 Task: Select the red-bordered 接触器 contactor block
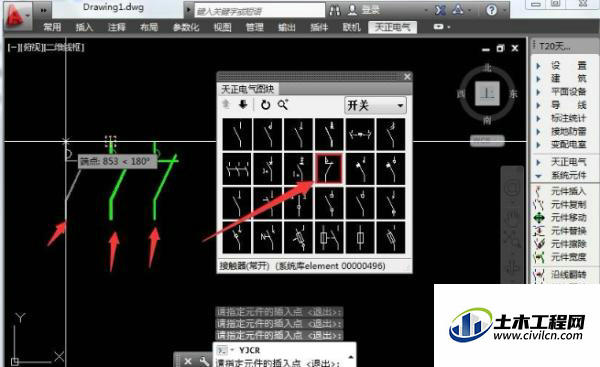tap(329, 169)
